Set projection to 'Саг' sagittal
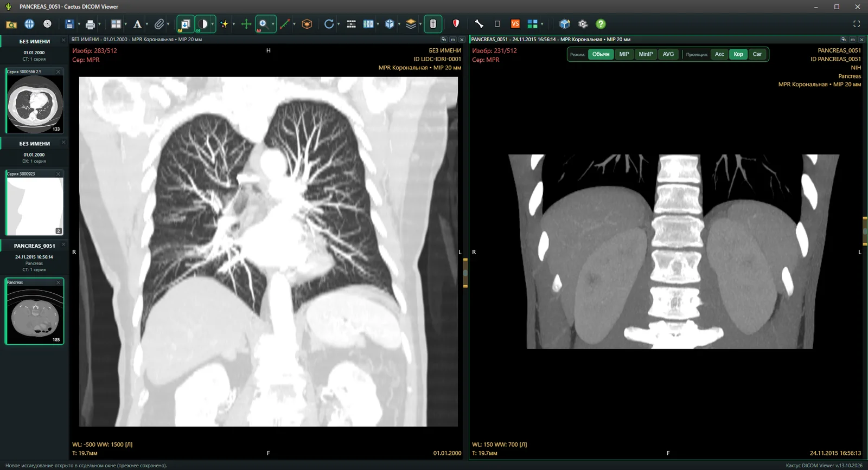868x470 pixels. tap(757, 54)
